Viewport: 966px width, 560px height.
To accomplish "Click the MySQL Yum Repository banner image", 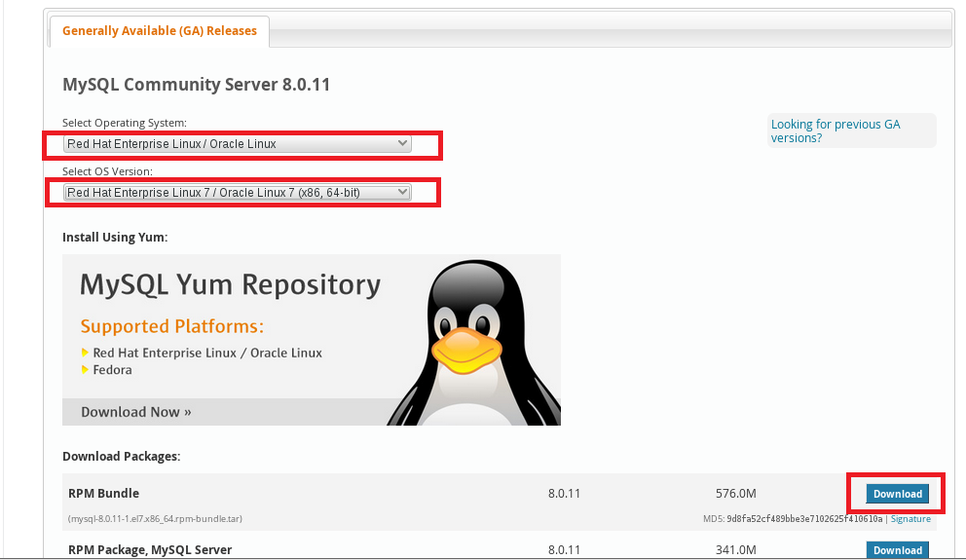I will 311,340.
